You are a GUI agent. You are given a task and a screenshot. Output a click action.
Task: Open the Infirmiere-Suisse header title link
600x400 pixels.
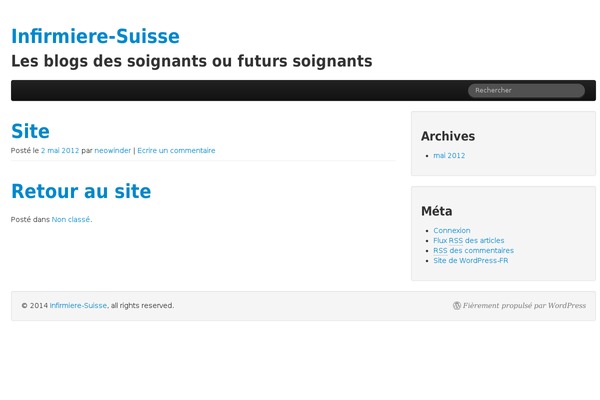(95, 36)
